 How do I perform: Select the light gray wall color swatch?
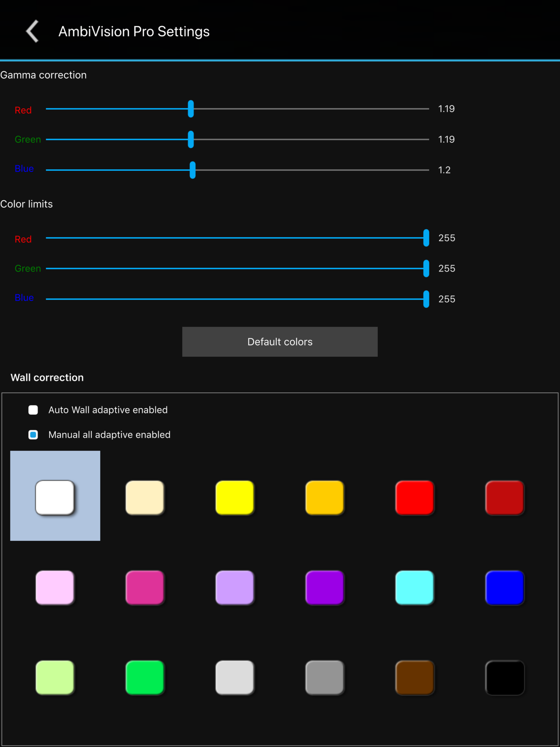(235, 677)
